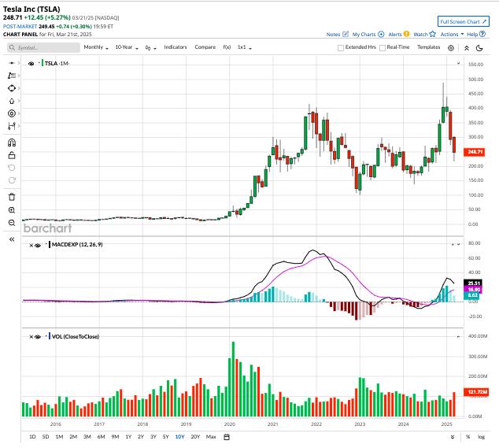Click the MACDEXP black color swatch
499x448 pixels.
pos(50,245)
